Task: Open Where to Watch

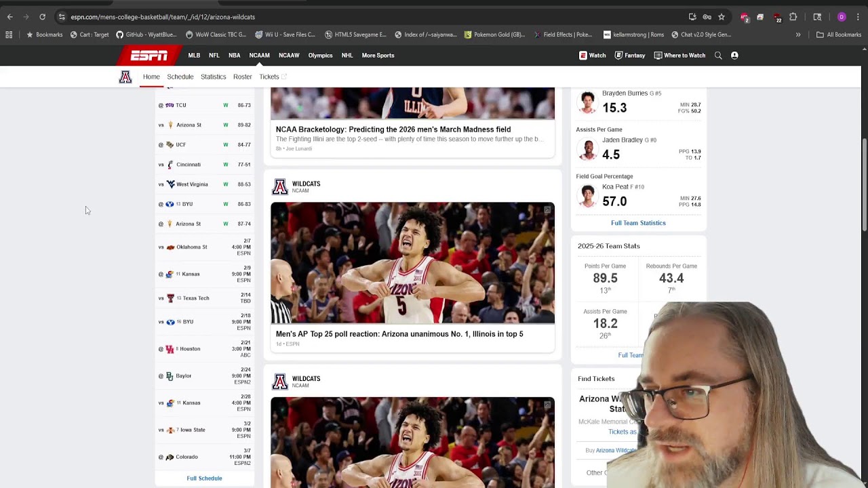Action: click(x=679, y=56)
